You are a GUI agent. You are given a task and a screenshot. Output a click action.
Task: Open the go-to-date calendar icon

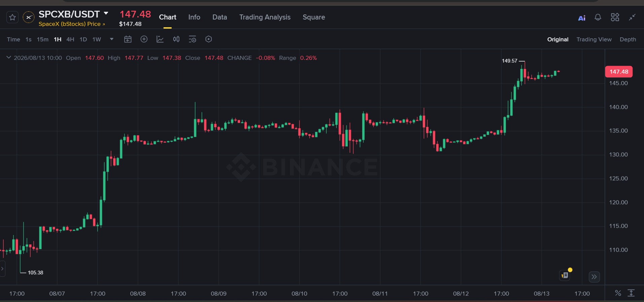[128, 39]
